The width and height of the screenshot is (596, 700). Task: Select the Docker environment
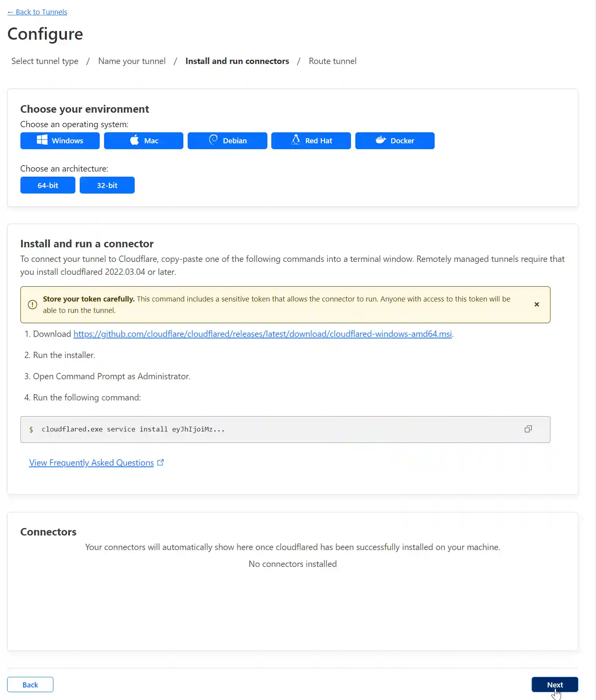(x=395, y=141)
